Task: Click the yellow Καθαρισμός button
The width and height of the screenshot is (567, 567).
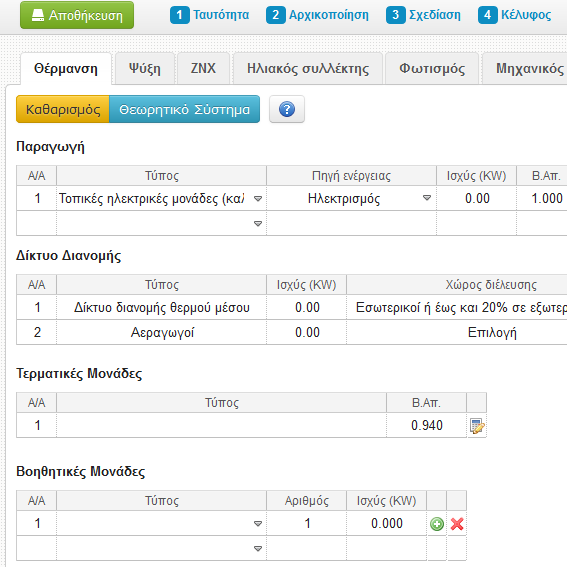Action: click(63, 109)
